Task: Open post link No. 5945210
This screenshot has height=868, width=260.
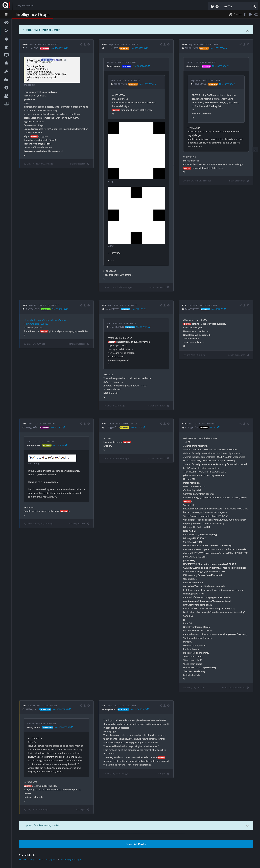Action: [60, 309]
